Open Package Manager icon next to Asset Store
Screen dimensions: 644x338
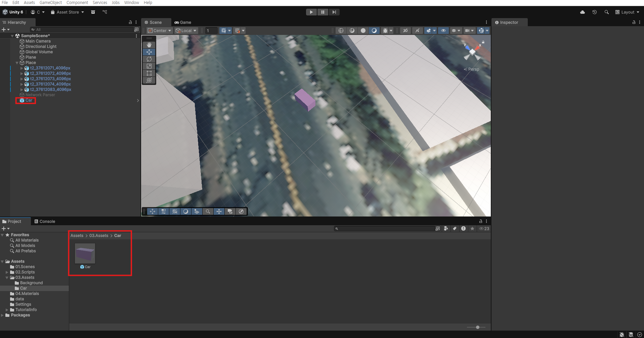click(93, 12)
